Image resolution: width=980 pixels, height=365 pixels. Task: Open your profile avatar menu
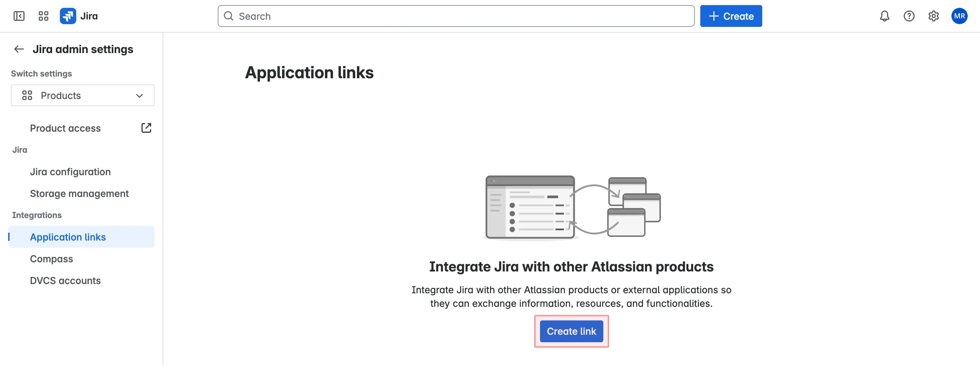960,16
